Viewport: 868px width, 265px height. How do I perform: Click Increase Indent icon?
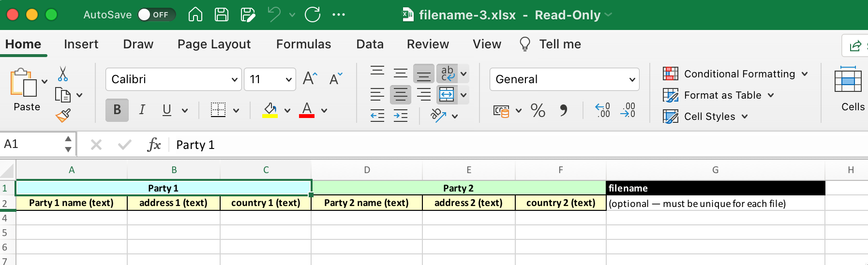(401, 116)
